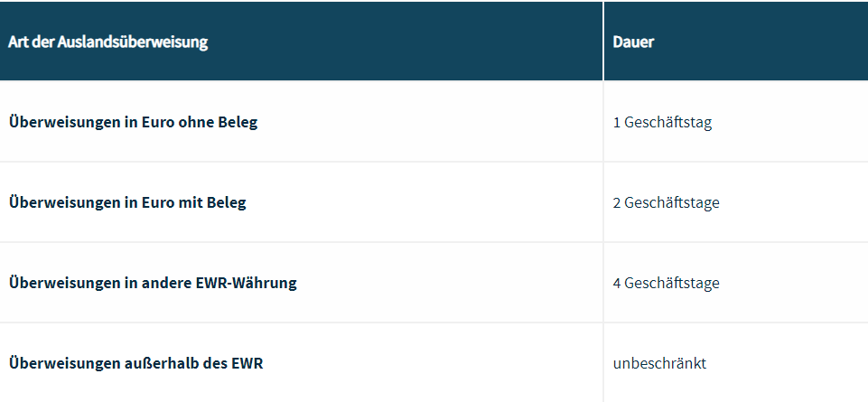The image size is (868, 402).
Task: Click the word 'Art' in the table header
Action: tap(18, 42)
